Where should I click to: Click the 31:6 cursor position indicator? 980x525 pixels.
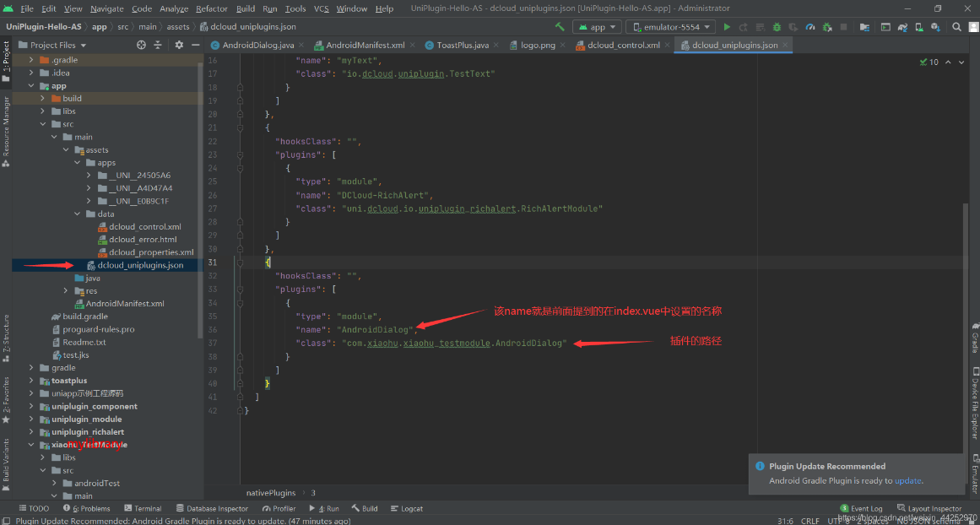[786, 521]
